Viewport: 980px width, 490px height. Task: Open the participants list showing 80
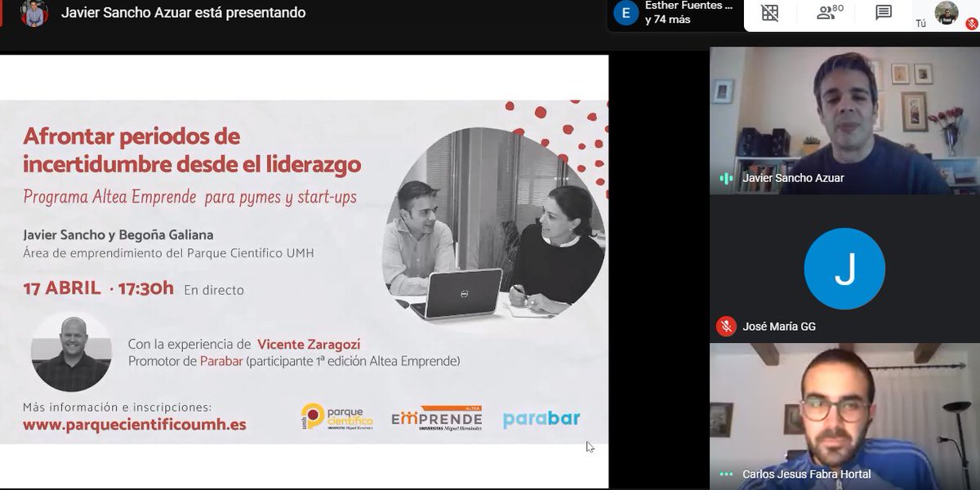pyautogui.click(x=830, y=12)
